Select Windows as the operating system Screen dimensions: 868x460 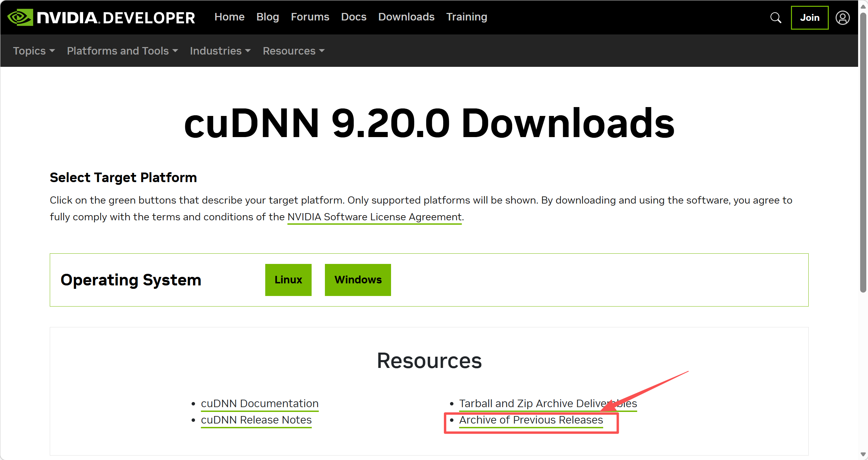(x=358, y=280)
